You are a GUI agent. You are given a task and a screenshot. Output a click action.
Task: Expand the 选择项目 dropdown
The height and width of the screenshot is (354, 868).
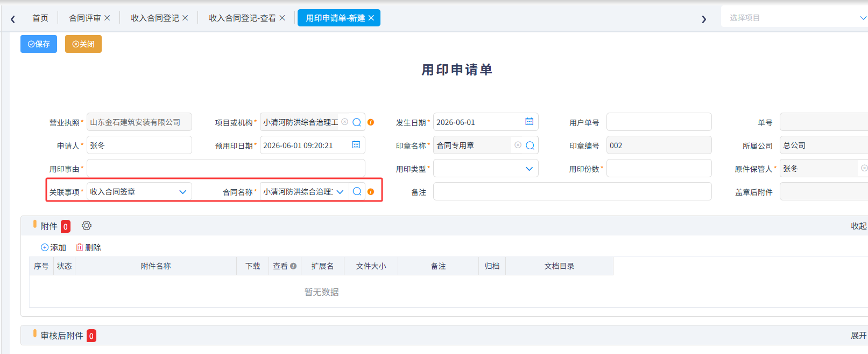click(x=863, y=18)
